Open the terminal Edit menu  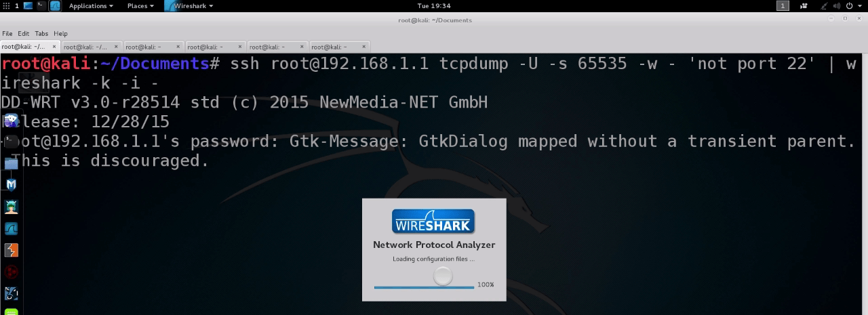tap(23, 33)
